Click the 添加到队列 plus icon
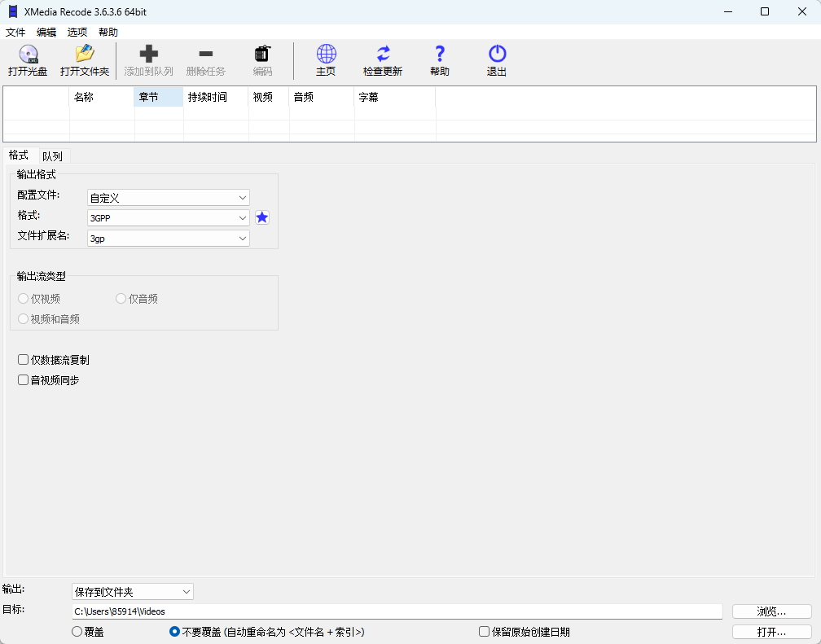This screenshot has height=644, width=821. [149, 54]
